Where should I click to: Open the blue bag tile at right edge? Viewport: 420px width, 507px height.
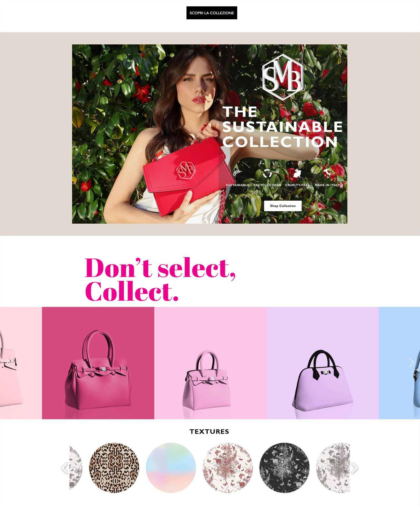tap(399, 363)
